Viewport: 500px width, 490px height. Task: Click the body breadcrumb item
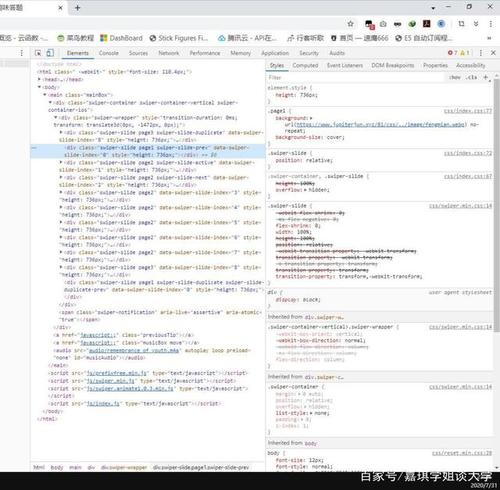point(57,467)
